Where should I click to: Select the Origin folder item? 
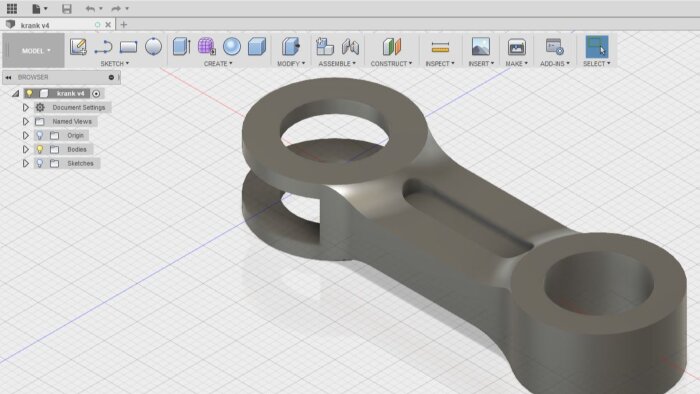(x=75, y=135)
